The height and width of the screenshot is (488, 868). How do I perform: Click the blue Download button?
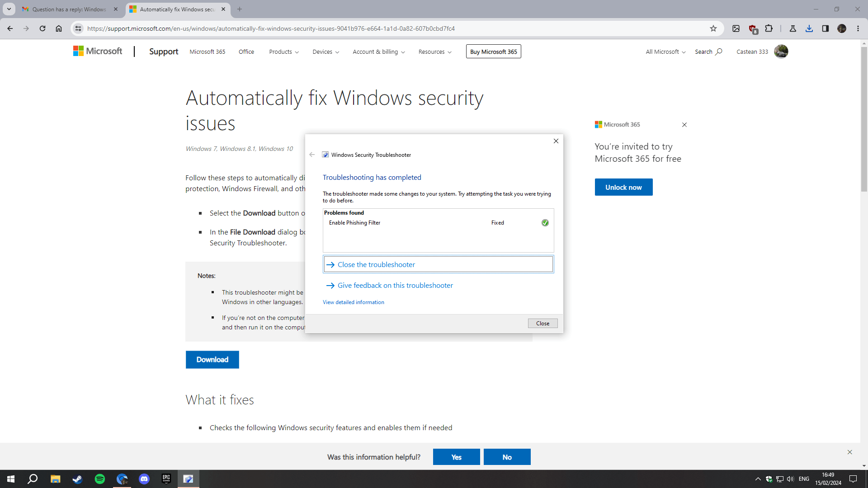coord(212,359)
